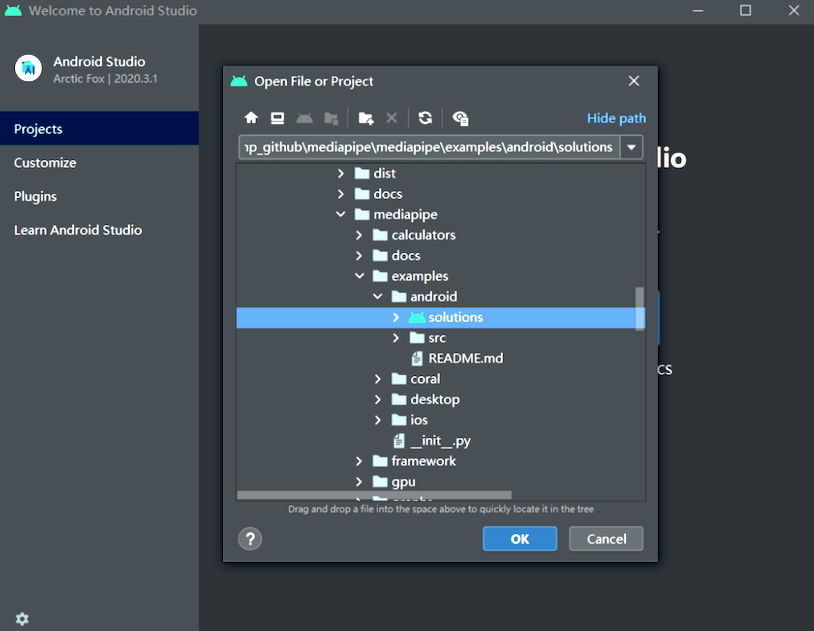Switch to the Plugins section
The image size is (814, 631).
[37, 195]
